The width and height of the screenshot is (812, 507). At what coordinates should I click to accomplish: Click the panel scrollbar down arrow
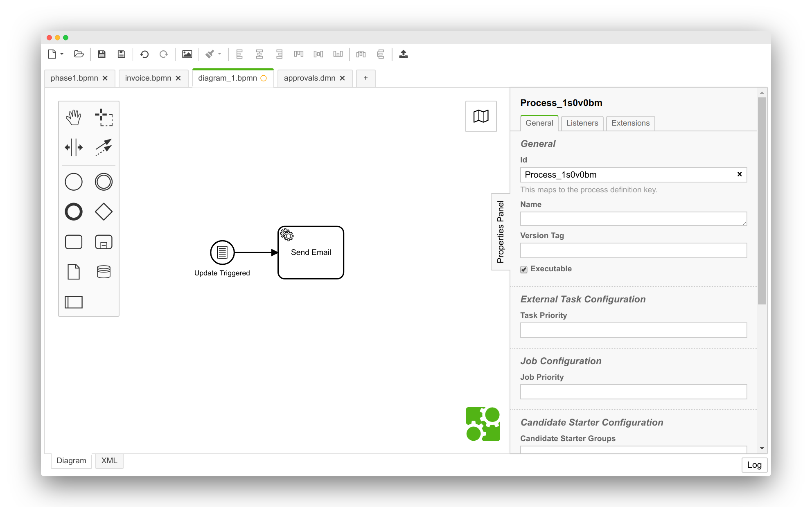pyautogui.click(x=762, y=448)
